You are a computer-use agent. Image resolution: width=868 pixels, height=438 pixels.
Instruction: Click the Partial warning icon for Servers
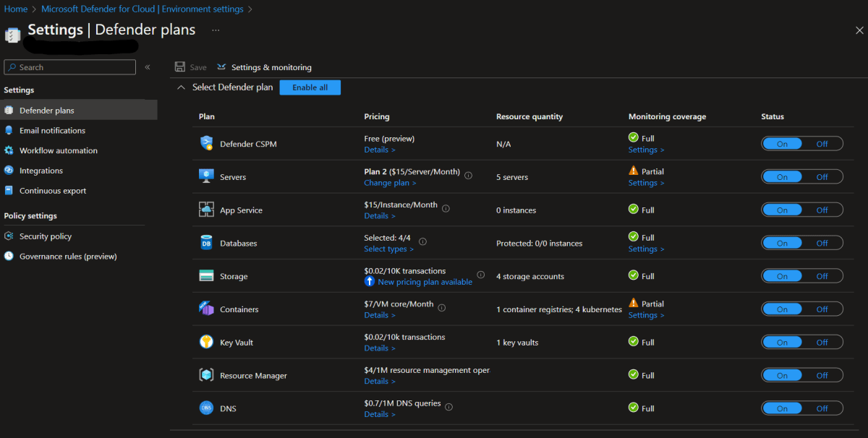pyautogui.click(x=634, y=171)
